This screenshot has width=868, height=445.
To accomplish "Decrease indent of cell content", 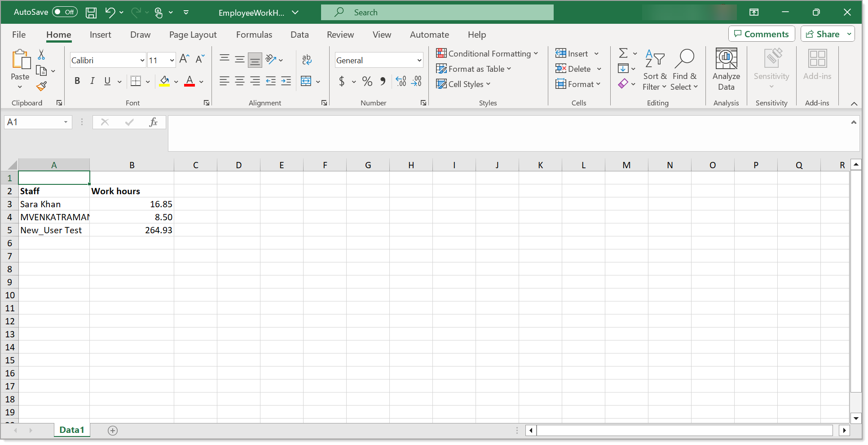I will [271, 81].
